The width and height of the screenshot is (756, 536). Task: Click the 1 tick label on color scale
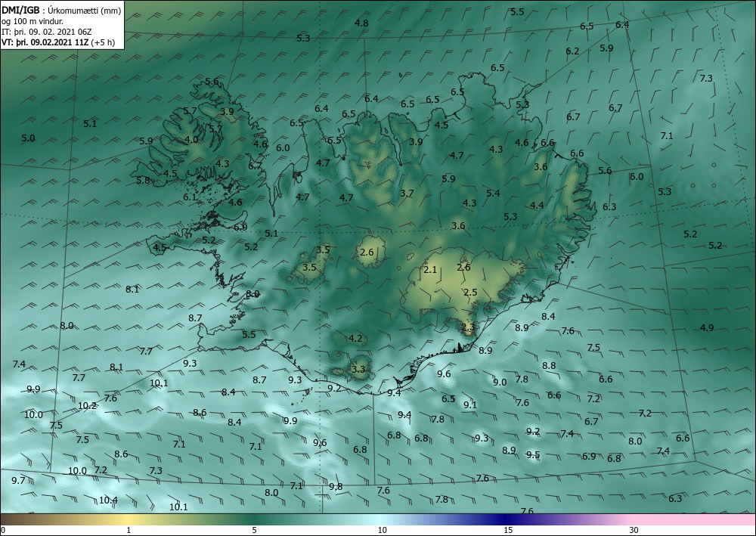click(x=129, y=530)
